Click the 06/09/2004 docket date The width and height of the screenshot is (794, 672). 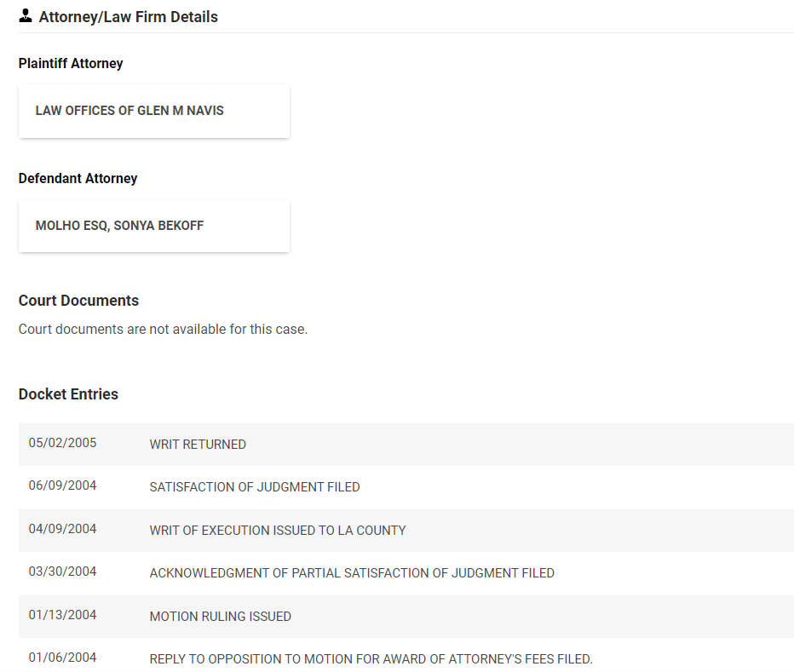(x=62, y=485)
